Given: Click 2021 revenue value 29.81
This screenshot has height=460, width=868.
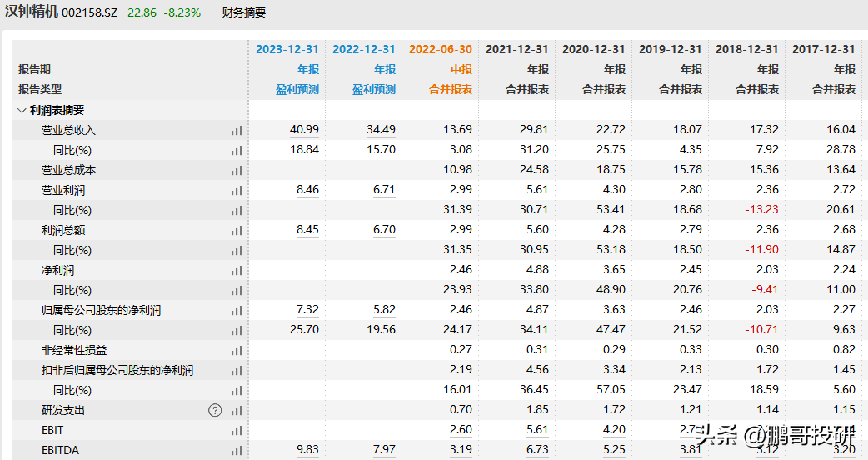Looking at the screenshot, I should tap(534, 129).
